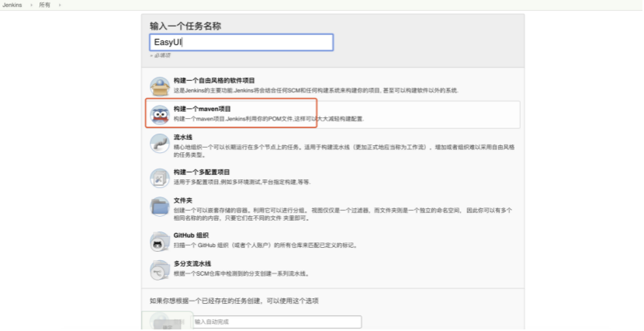Select 构建一个maven项目 title
Viewport: 644px width, 331px height.
[x=202, y=109]
